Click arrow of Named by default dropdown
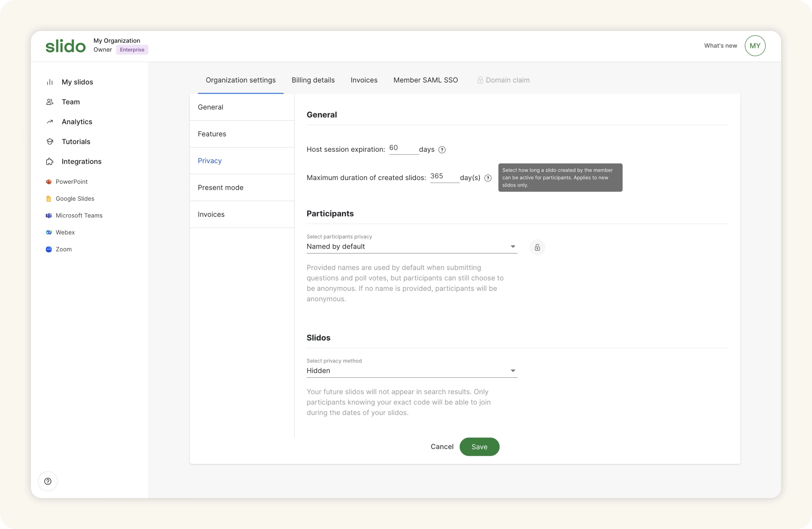 (x=513, y=246)
